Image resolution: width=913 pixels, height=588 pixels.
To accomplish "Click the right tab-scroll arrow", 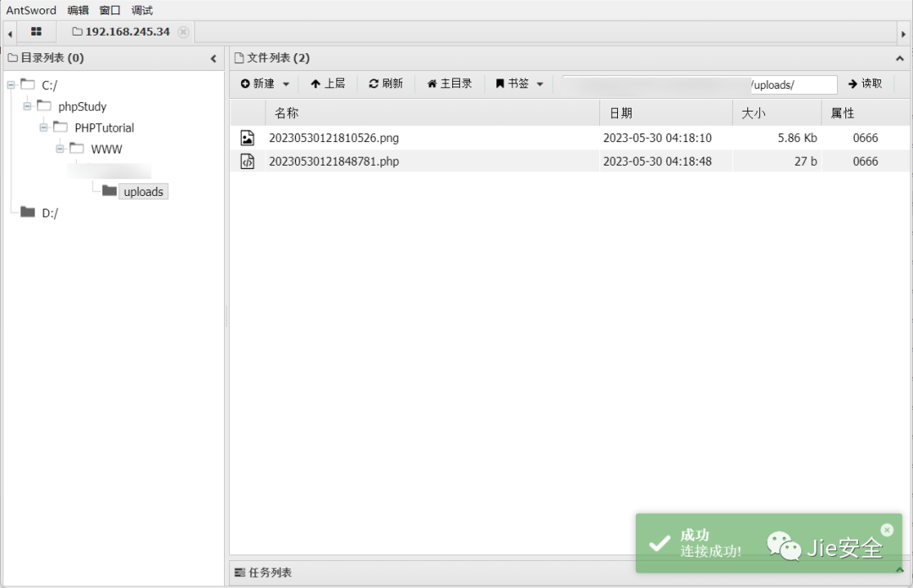I will point(903,34).
